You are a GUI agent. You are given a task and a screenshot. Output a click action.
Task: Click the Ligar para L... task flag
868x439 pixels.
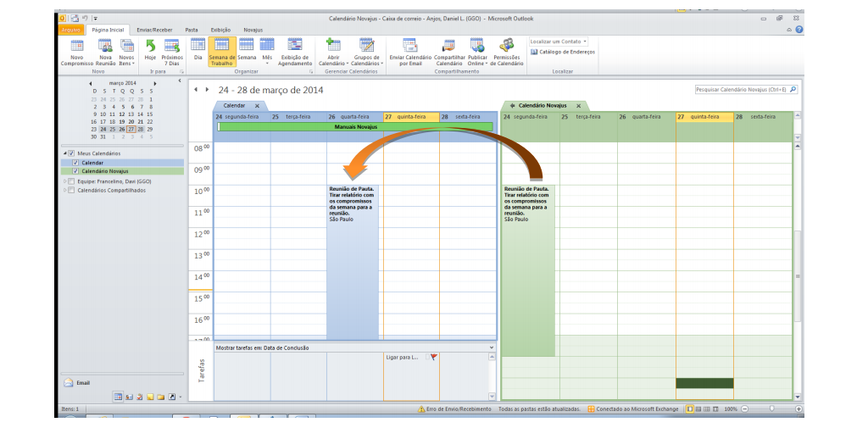433,358
